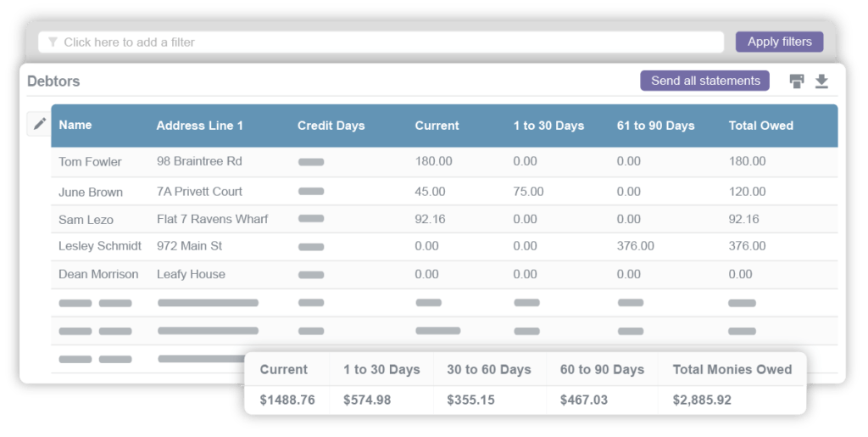Click Lesley Schmidt's 376.00 in 61 to 90 Days
Viewport: 868px width, 437px height.
click(636, 246)
